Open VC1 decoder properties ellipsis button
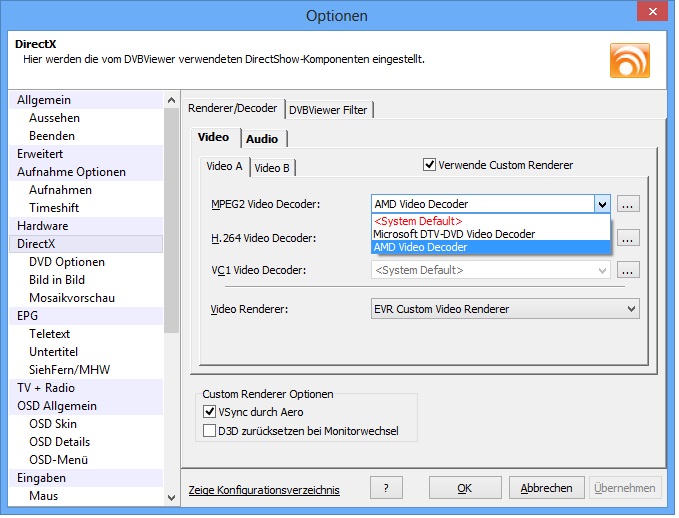Screen dimensions: 679x518 pyautogui.click(x=630, y=271)
